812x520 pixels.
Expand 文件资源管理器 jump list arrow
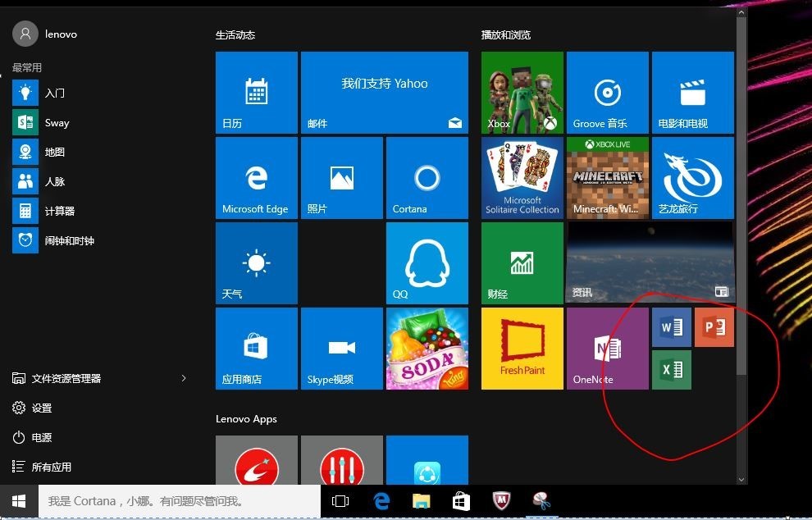coord(184,378)
